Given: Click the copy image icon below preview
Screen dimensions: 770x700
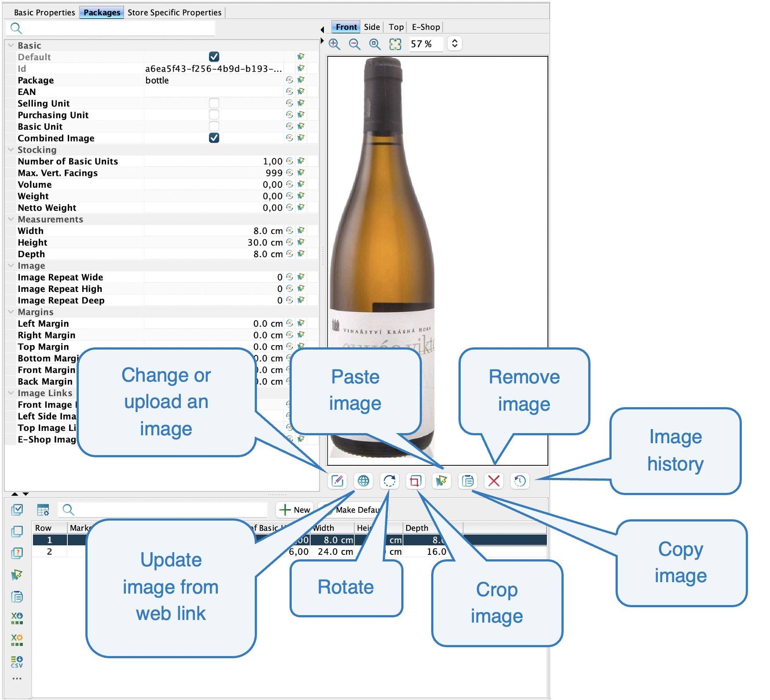Looking at the screenshot, I should pos(468,481).
